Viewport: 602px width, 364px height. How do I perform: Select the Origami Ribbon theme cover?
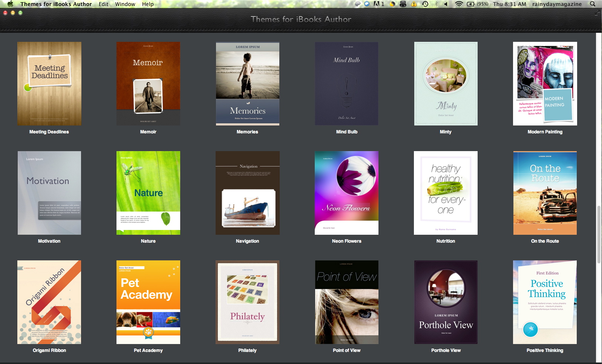[49, 302]
